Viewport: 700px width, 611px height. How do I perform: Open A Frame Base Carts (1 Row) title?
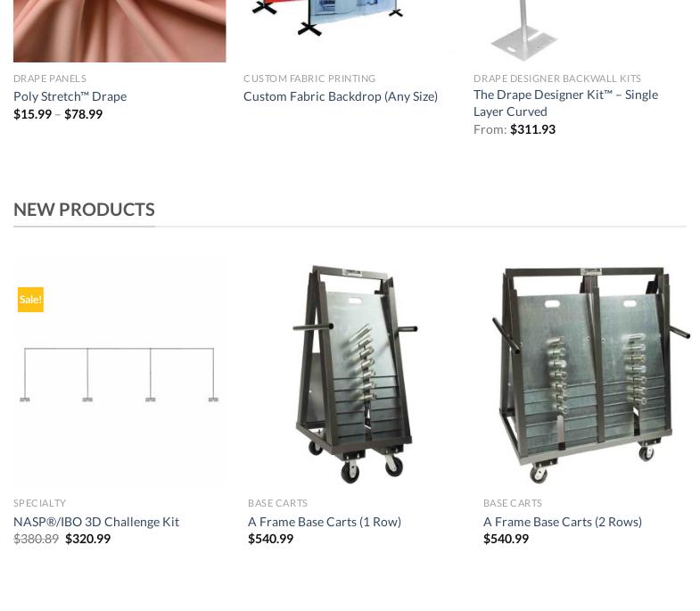tap(325, 522)
